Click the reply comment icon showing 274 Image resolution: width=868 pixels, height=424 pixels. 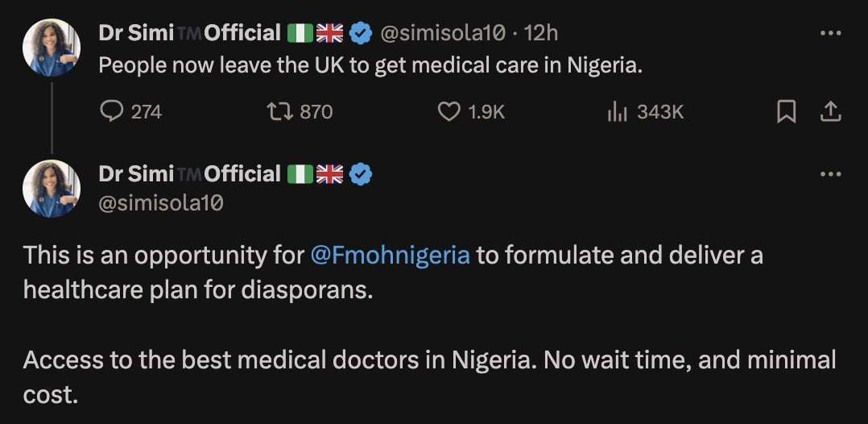(x=110, y=112)
